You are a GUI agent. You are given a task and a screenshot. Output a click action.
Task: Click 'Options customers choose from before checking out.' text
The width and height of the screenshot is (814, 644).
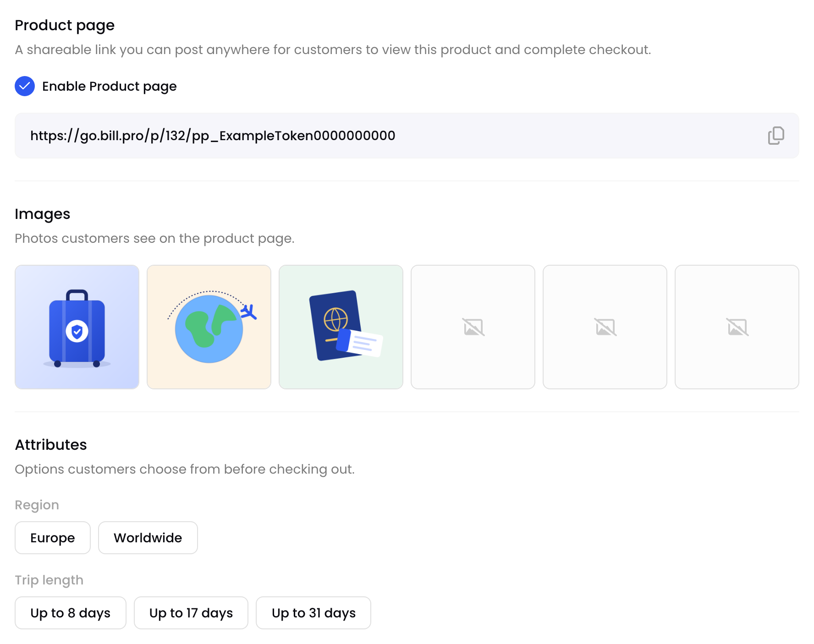pos(185,469)
